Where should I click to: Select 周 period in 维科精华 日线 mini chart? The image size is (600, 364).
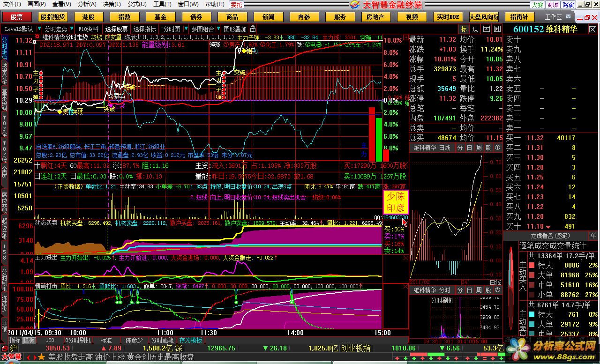pyautogui.click(x=478, y=148)
